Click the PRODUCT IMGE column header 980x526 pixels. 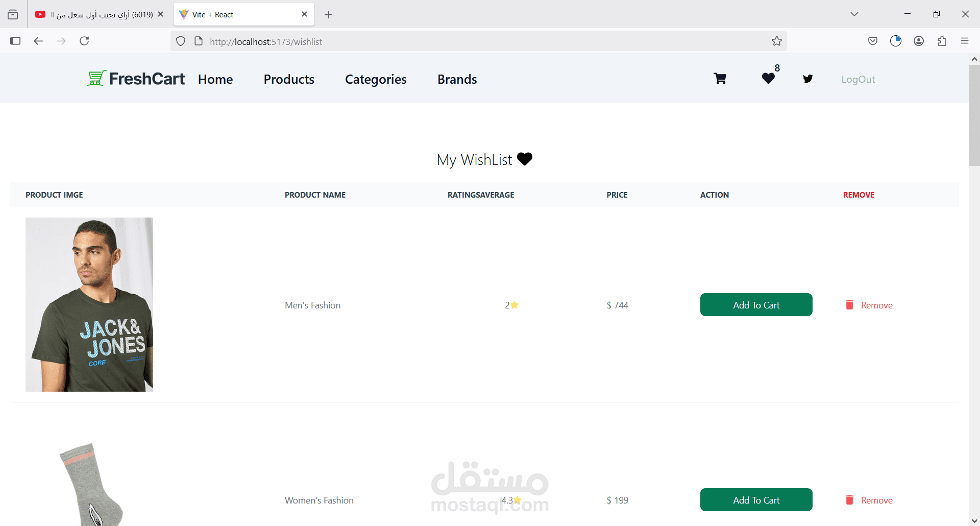point(54,195)
